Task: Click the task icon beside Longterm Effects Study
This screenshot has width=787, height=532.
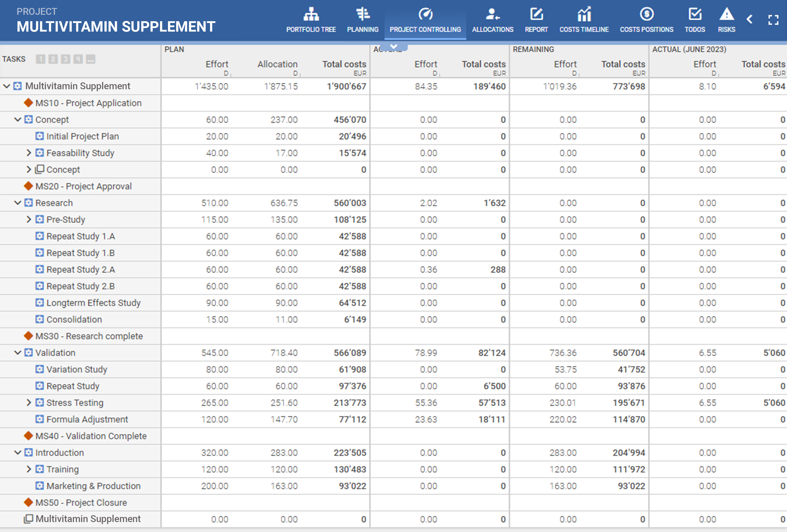Action: point(40,302)
